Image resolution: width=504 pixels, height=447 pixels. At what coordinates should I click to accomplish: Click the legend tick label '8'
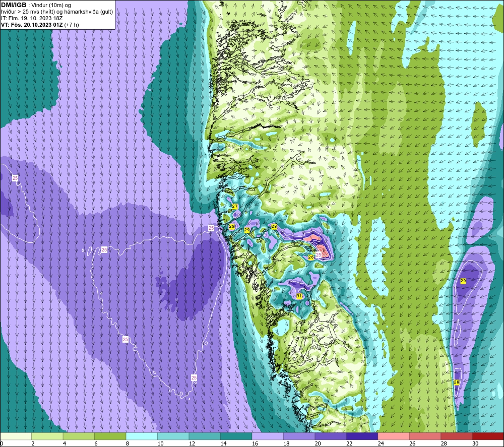point(128,443)
